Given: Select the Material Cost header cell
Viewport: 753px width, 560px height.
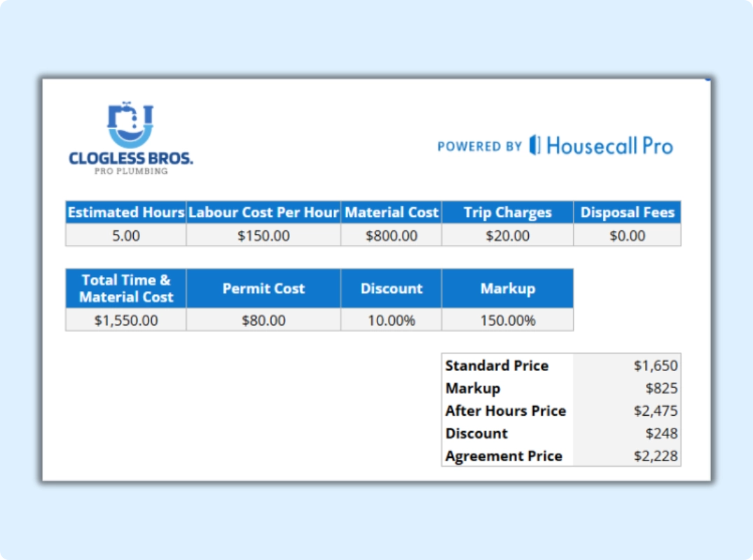Looking at the screenshot, I should click(x=391, y=212).
